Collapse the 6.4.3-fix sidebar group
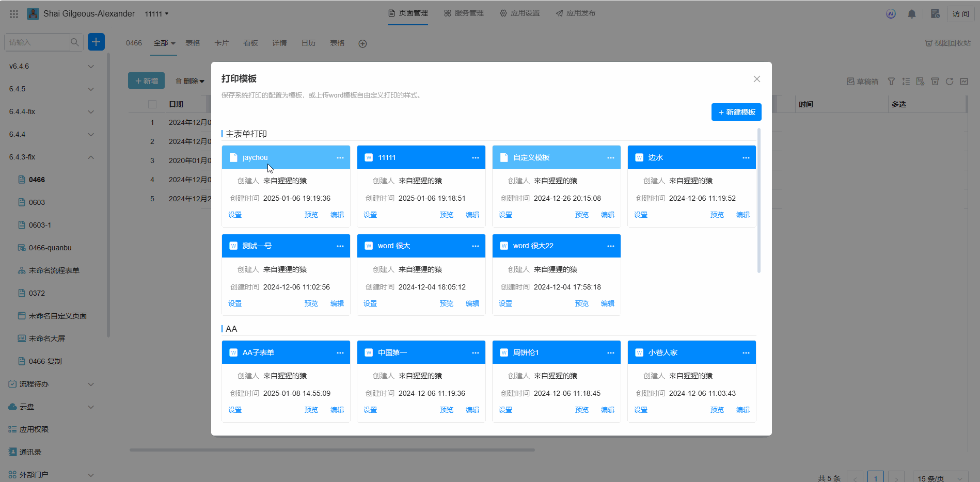980x482 pixels. point(91,157)
